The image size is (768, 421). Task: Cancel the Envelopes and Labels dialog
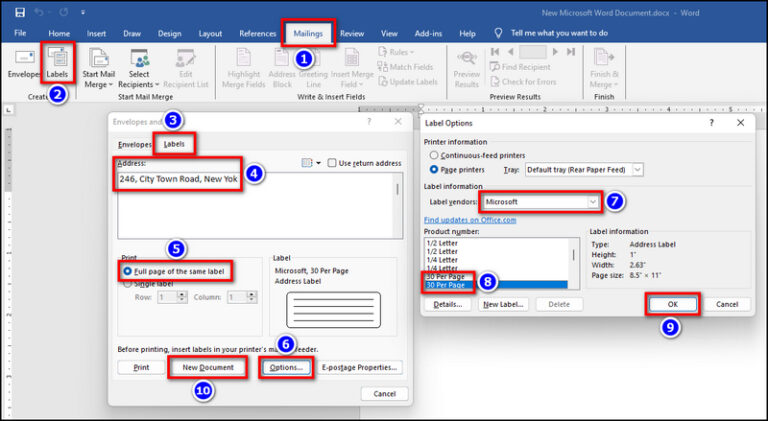[384, 394]
